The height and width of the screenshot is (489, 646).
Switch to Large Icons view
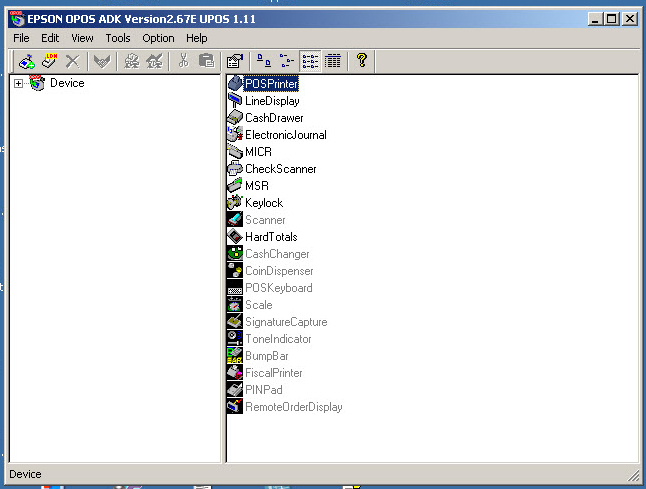click(x=264, y=61)
